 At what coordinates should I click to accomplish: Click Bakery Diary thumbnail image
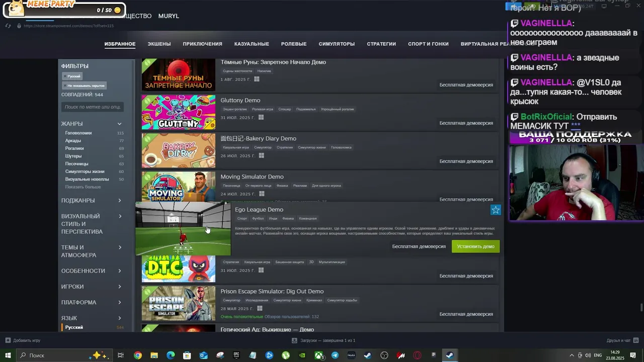(178, 150)
